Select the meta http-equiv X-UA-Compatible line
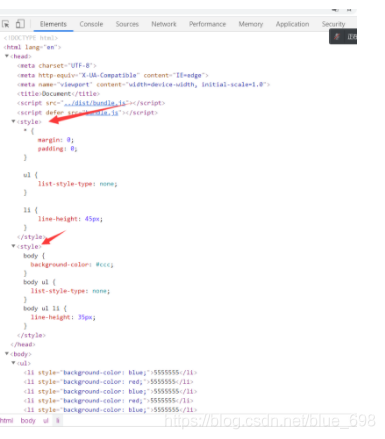 pos(113,75)
